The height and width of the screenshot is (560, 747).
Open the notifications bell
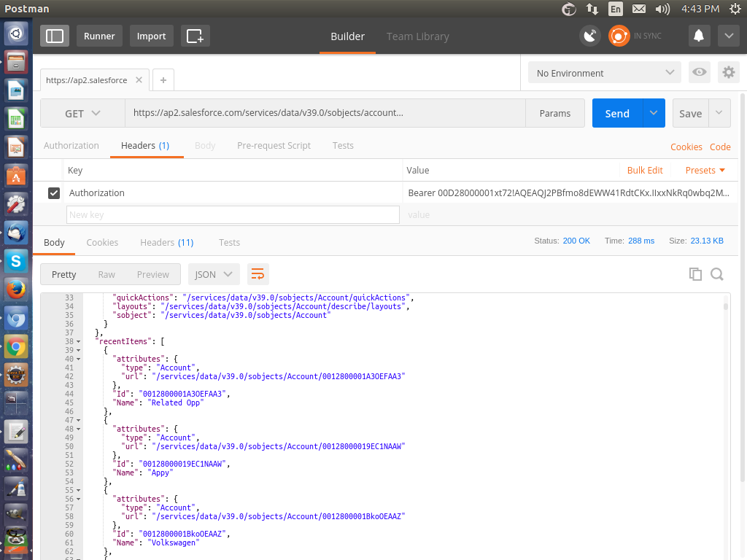coord(699,36)
